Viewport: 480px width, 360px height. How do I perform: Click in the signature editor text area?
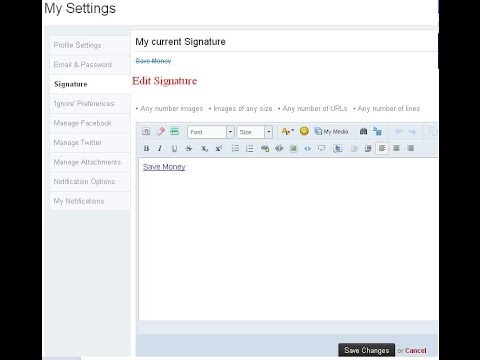(288, 239)
